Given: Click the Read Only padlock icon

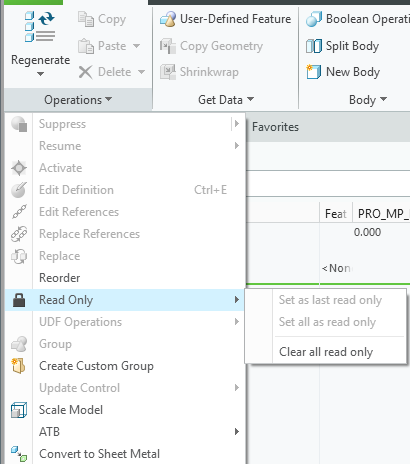Looking at the screenshot, I should point(19,300).
